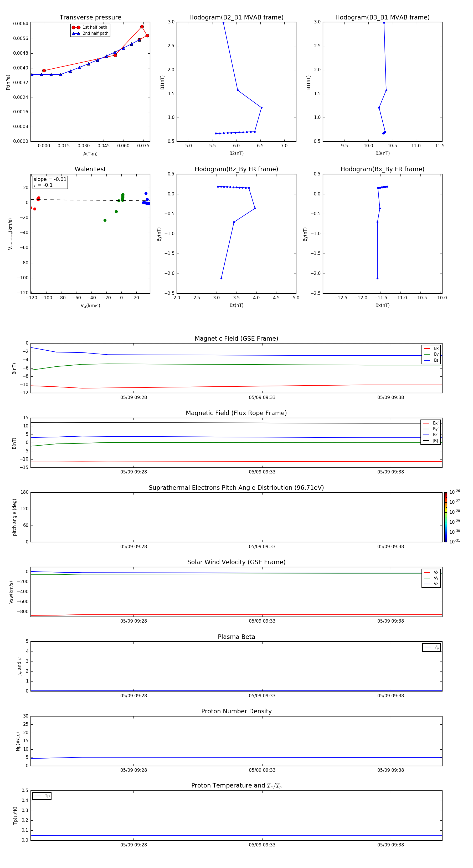
Task: Click the "Suprathermal Electrons Pitch Angle Distribution (96.71eV)" title
Action: pyautogui.click(x=236, y=488)
